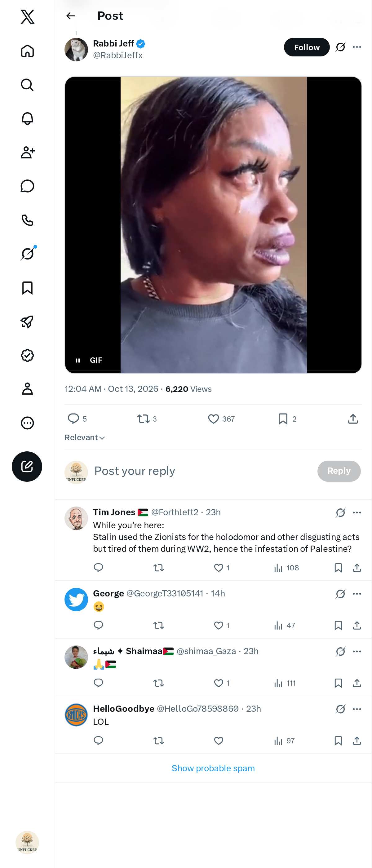Open the More circle menu in sidebar
Screen dimensions: 372x868
(x=27, y=423)
